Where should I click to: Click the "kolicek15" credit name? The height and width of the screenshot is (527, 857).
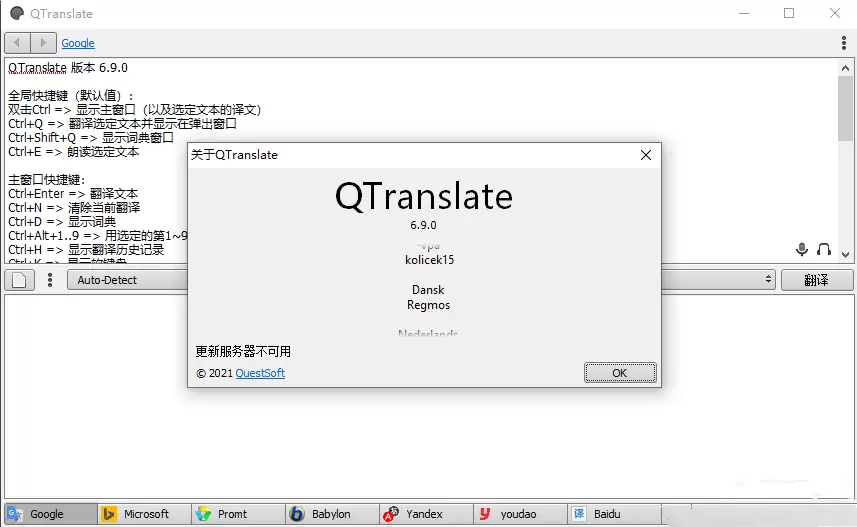(x=429, y=260)
